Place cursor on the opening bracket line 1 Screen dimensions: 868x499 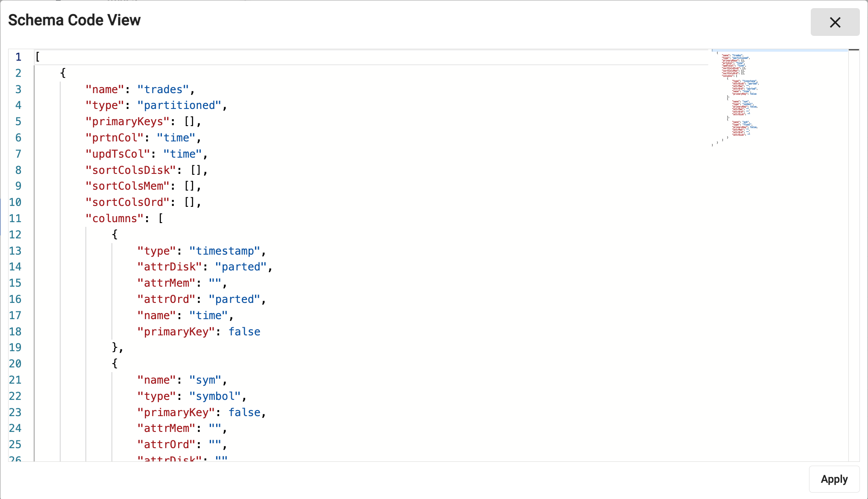(38, 56)
